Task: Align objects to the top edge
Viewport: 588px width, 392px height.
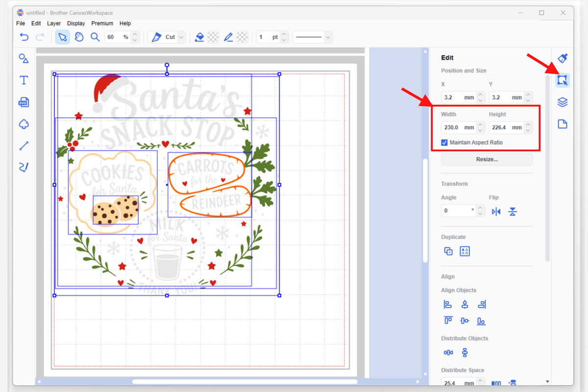Action: coord(448,321)
